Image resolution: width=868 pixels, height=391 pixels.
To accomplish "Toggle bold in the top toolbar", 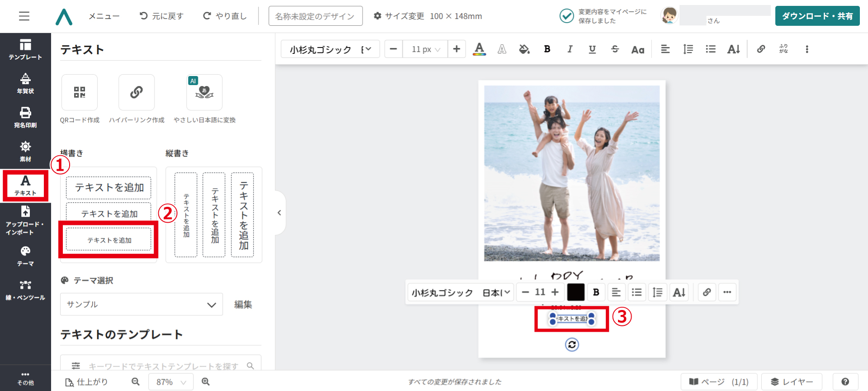I will (547, 49).
